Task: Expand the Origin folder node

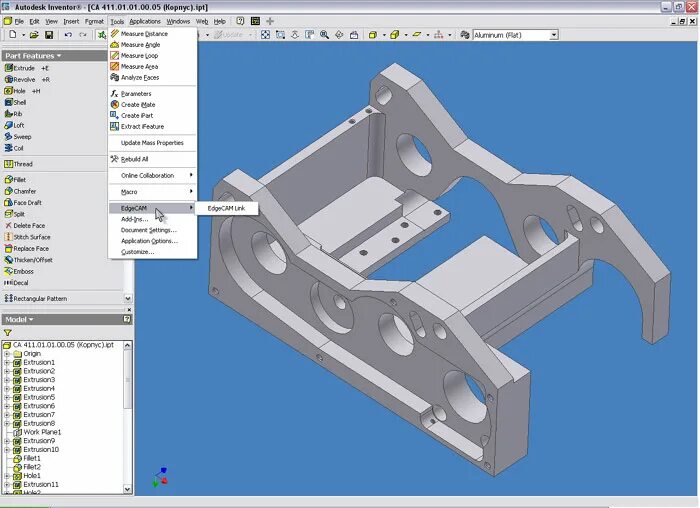Action: click(x=7, y=354)
